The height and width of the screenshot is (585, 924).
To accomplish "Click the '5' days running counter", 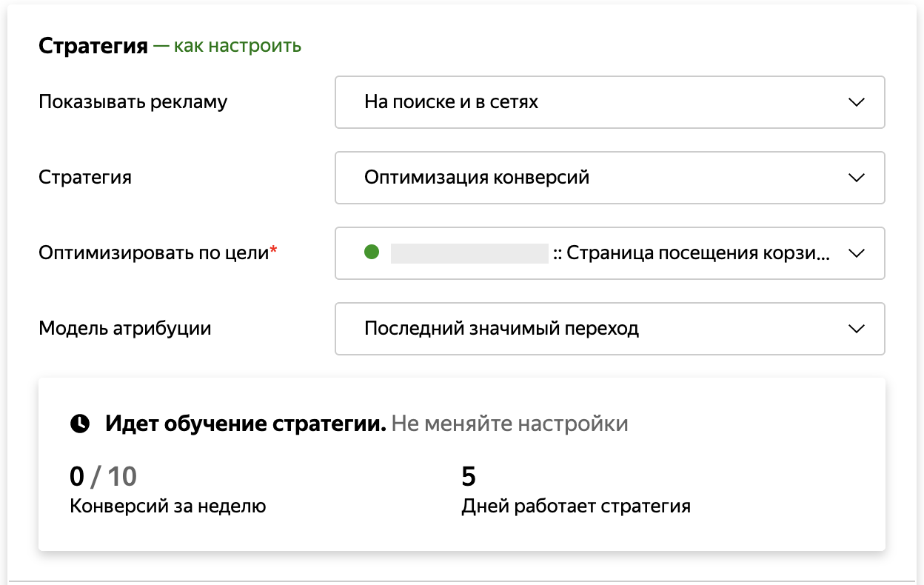I will coord(468,476).
